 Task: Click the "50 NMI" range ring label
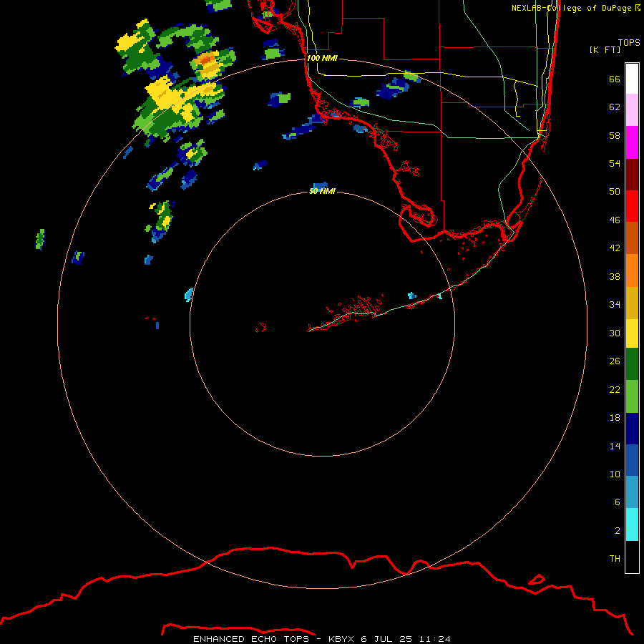tap(322, 191)
